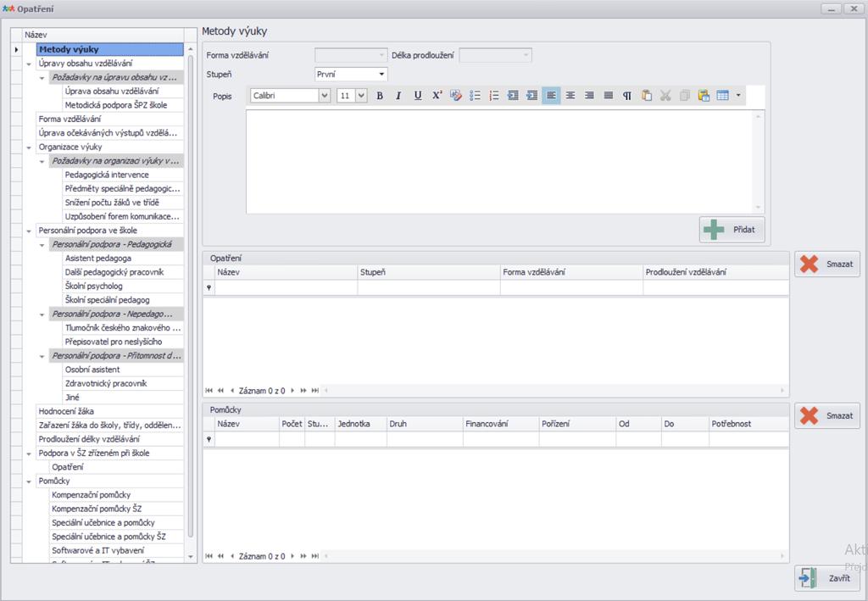The height and width of the screenshot is (601, 868).
Task: Click Stupeň column header in Opatření grid
Action: 429,272
